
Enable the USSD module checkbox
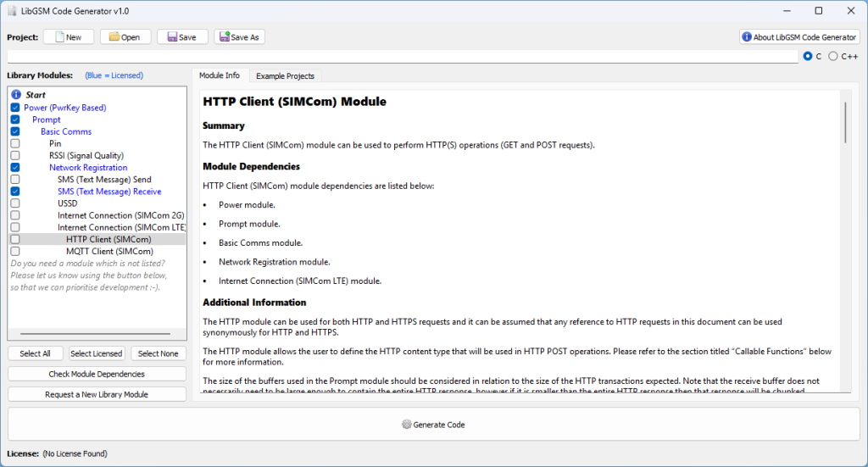[15, 203]
